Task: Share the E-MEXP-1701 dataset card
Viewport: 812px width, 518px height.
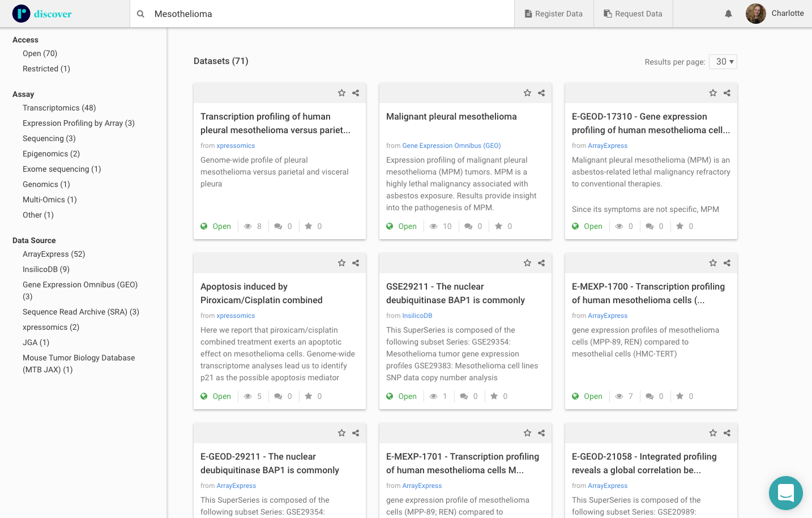Action: [x=541, y=433]
